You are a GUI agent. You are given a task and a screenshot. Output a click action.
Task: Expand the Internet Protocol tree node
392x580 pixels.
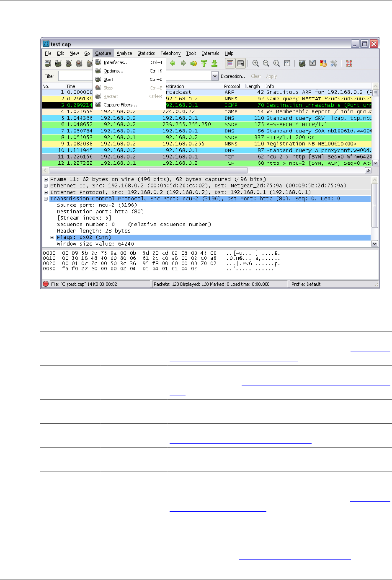click(46, 192)
